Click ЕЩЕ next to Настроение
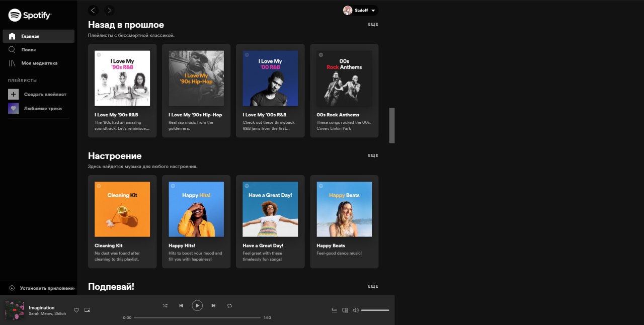Image resolution: width=644 pixels, height=325 pixels. click(373, 156)
